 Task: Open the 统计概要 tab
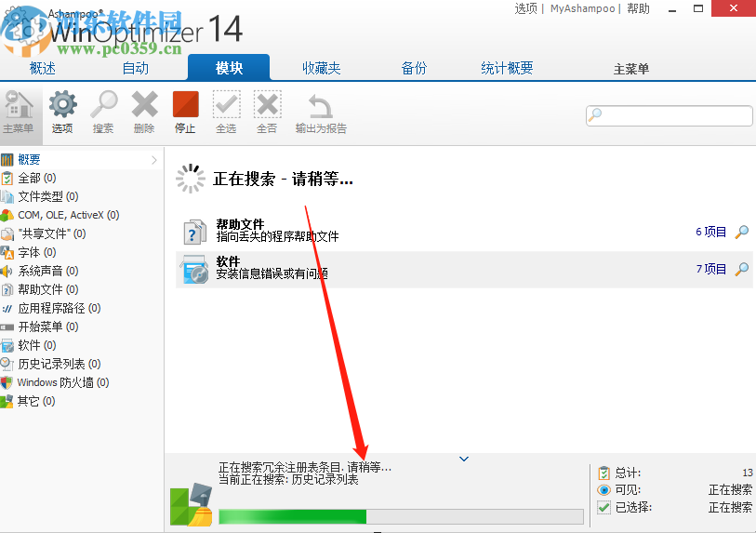pyautogui.click(x=507, y=68)
